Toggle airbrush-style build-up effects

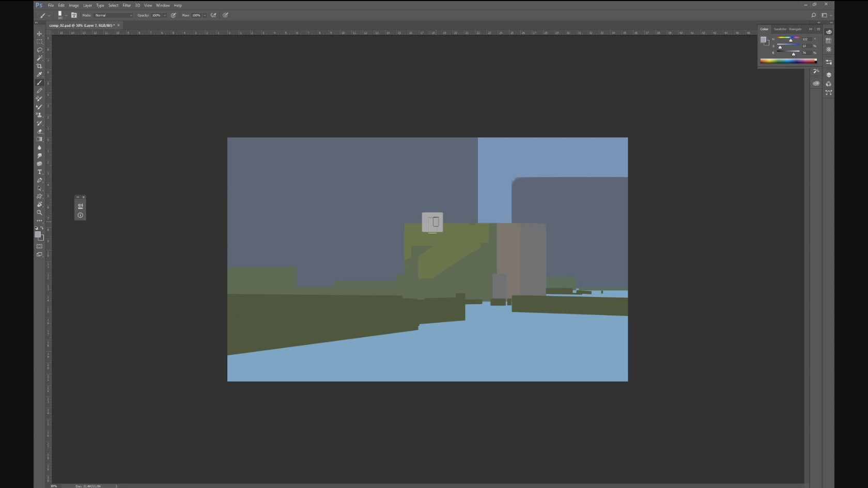213,15
